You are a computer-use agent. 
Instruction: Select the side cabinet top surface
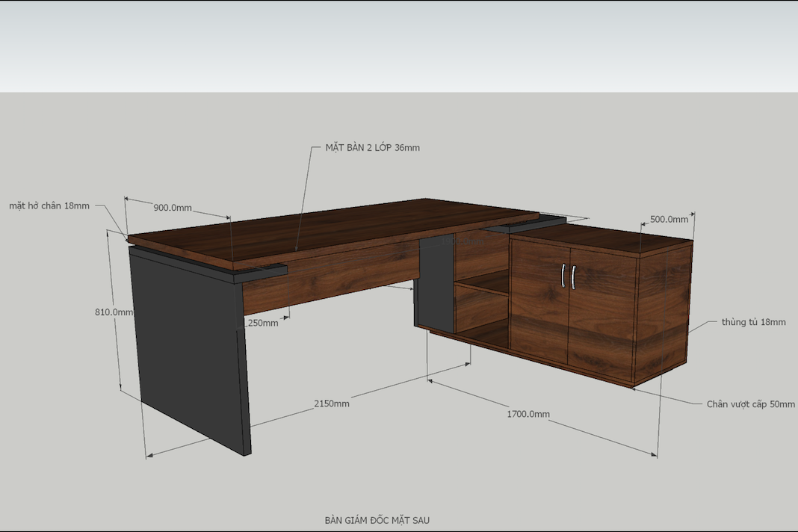tap(601, 235)
